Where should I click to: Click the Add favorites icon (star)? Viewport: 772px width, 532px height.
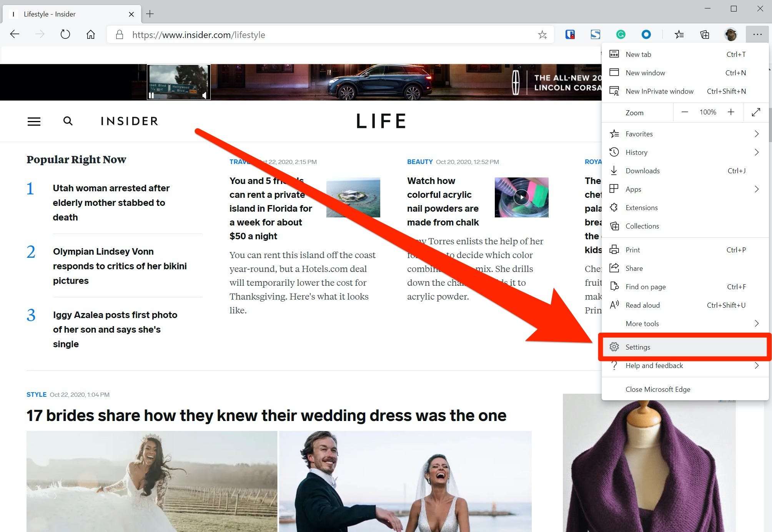[x=542, y=34]
